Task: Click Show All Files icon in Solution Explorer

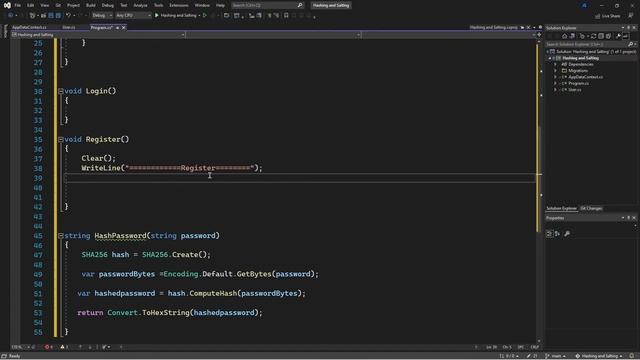Action: pos(608,36)
